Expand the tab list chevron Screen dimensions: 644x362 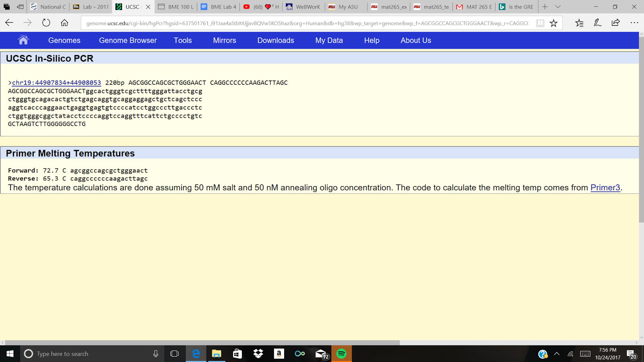click(558, 7)
